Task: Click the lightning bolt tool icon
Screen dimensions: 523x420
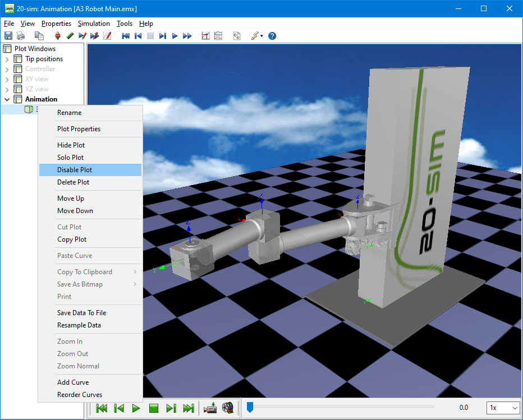Action: tap(255, 36)
